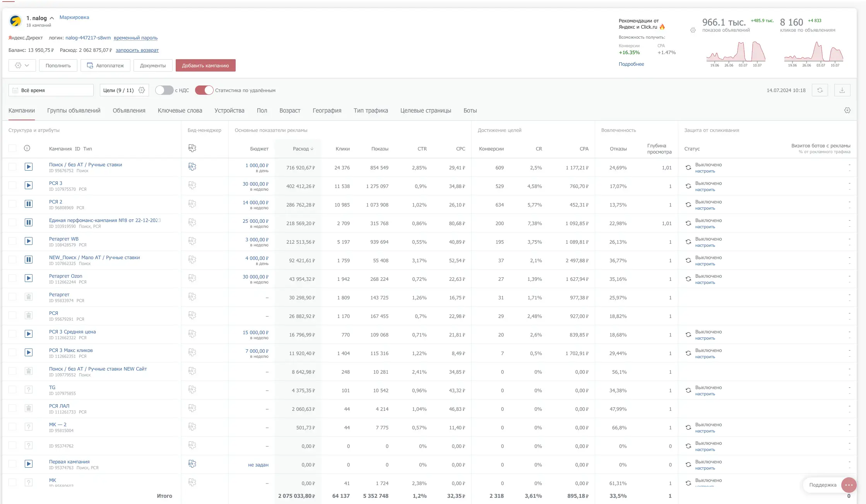
Task: Open the support chat bubble icon
Action: [x=849, y=485]
